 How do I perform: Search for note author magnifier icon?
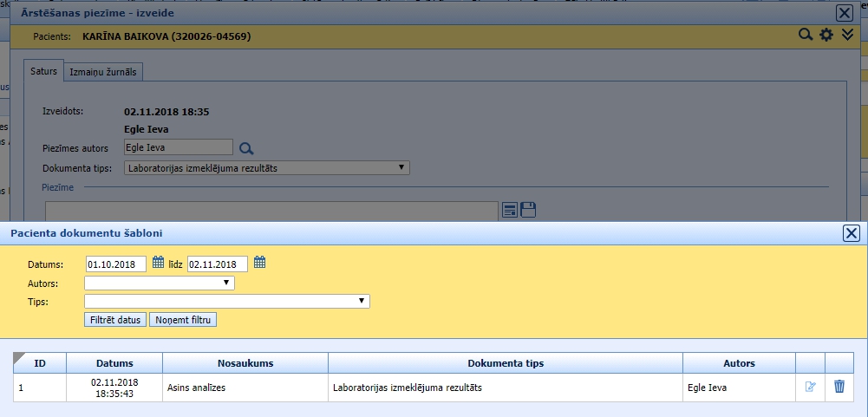point(246,148)
